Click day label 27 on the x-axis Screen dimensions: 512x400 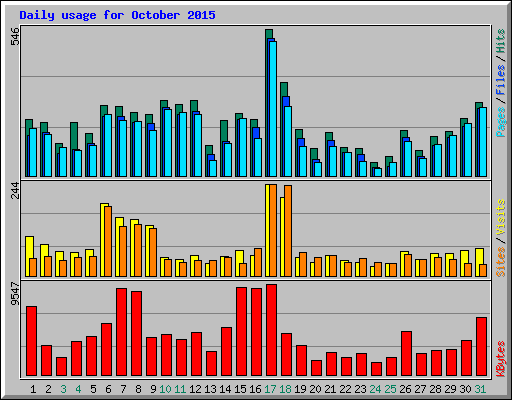pyautogui.click(x=420, y=389)
